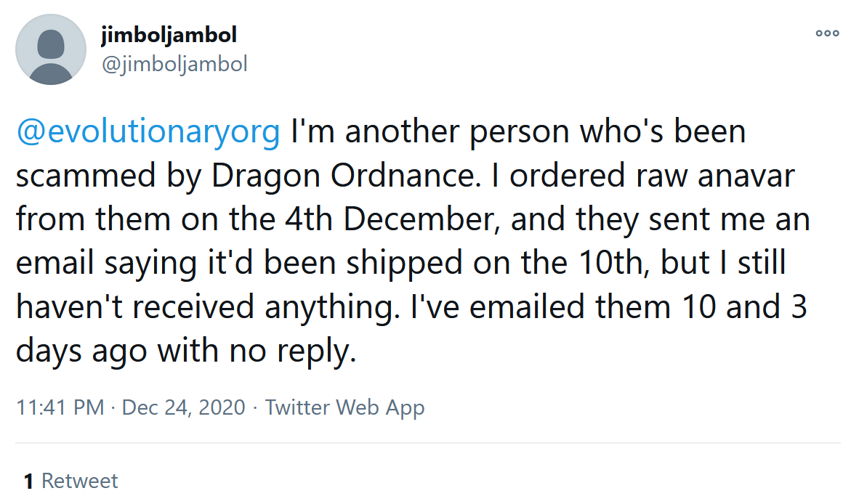Open the three-dot more options menu
The image size is (851, 504).
pos(827,33)
